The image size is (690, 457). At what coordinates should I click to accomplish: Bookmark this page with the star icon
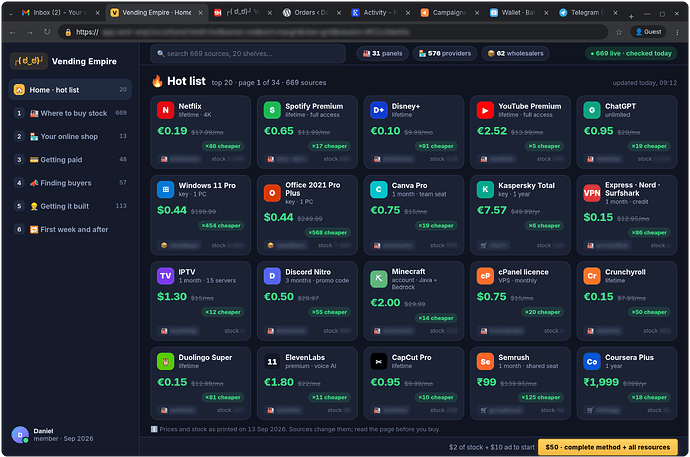click(x=619, y=32)
